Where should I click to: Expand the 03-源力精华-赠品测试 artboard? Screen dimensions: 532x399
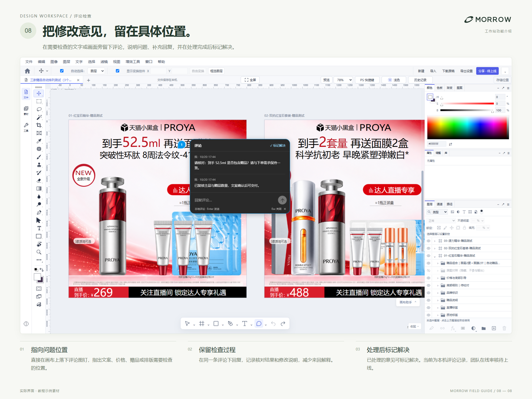(435, 241)
